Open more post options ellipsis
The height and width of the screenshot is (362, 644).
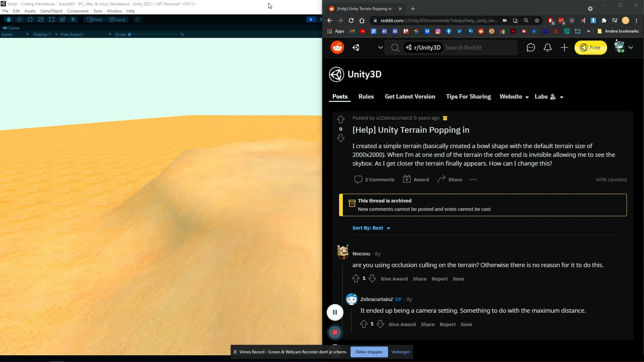473,180
